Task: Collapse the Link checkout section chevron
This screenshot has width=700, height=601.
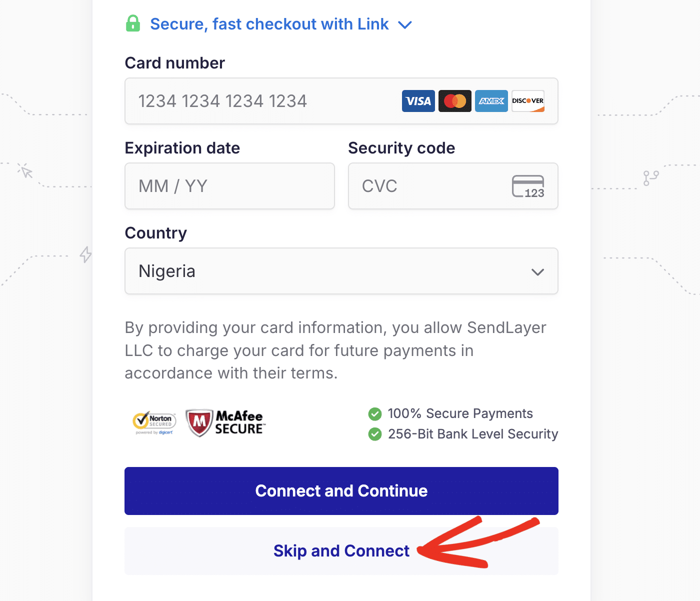Action: (405, 24)
